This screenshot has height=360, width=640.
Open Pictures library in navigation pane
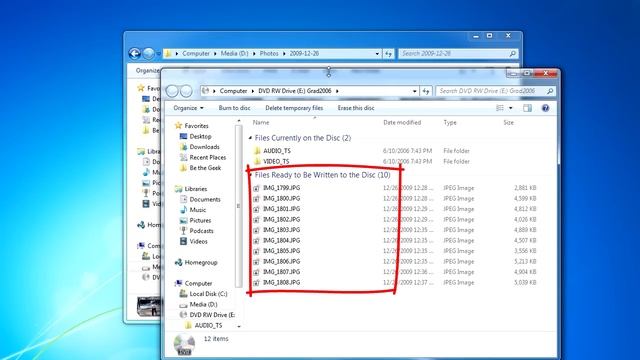tap(200, 220)
